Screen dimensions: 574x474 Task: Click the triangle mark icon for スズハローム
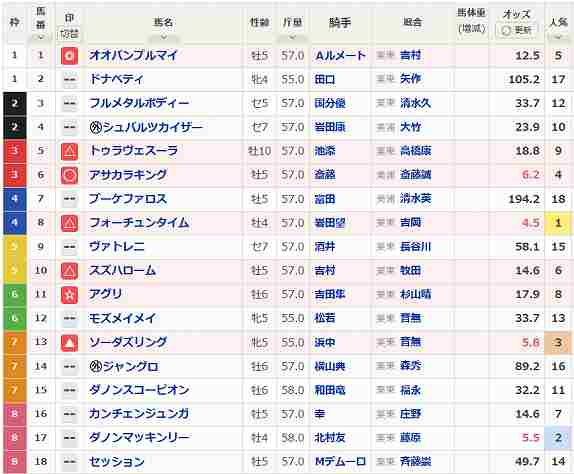(x=69, y=271)
